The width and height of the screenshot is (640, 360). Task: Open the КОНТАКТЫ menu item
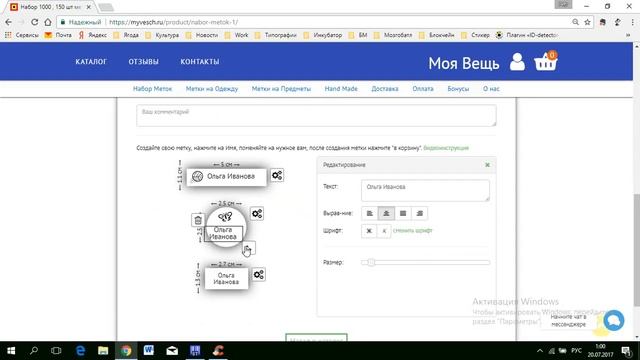click(x=200, y=62)
